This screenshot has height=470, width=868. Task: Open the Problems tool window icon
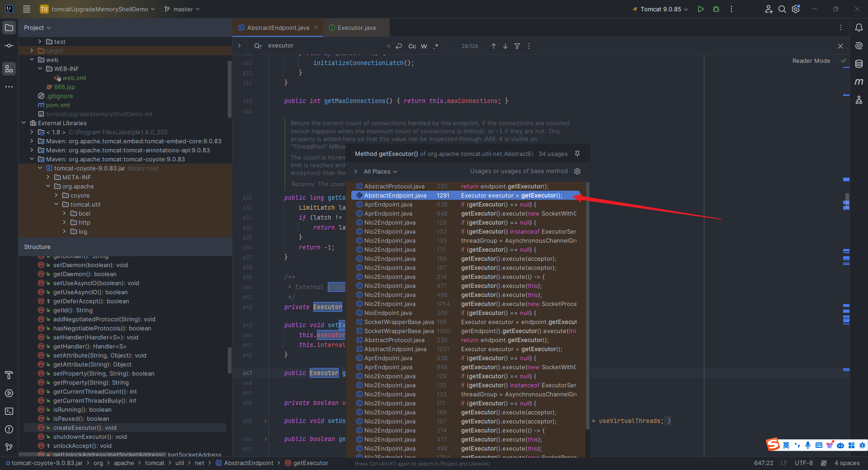click(x=9, y=429)
